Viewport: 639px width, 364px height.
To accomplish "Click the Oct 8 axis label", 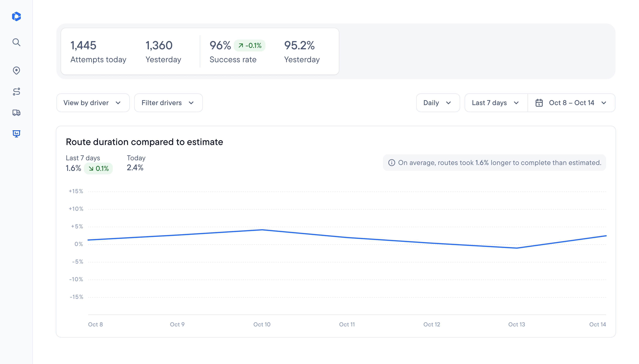I will point(95,325).
